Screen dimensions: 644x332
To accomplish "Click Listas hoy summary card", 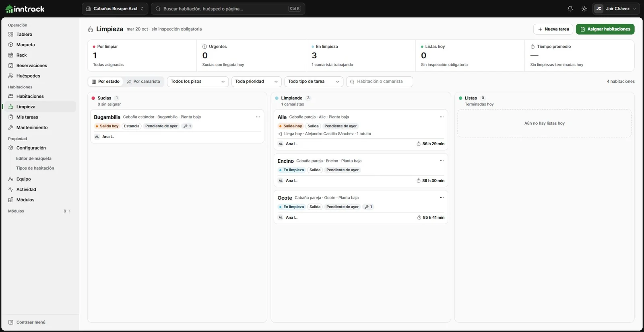I will pos(470,55).
